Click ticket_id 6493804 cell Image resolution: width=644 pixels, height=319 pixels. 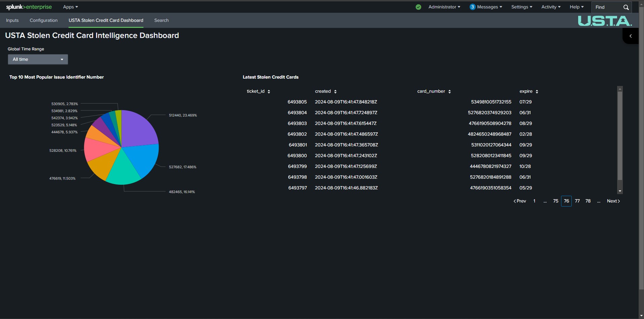[297, 113]
